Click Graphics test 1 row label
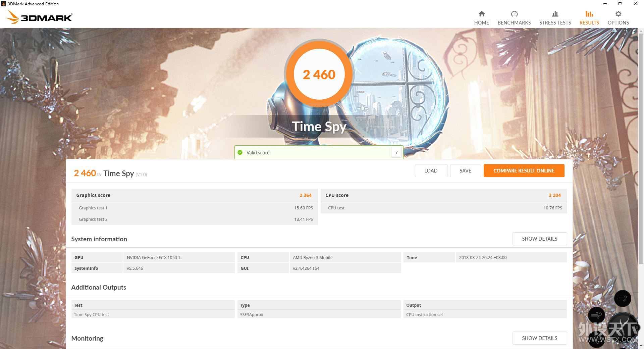 [93, 208]
